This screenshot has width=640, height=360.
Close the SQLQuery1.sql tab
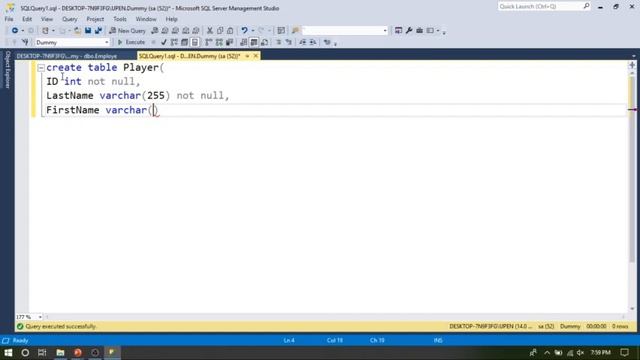(x=256, y=56)
